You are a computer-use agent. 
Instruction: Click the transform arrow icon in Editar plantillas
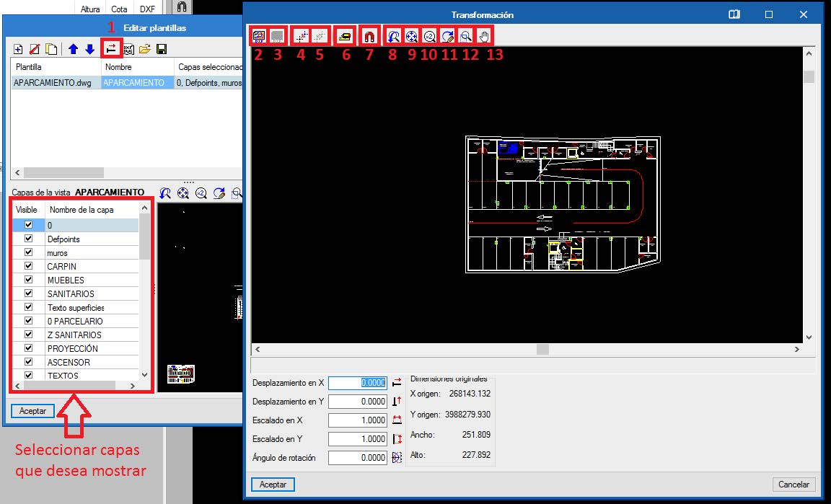(x=111, y=48)
